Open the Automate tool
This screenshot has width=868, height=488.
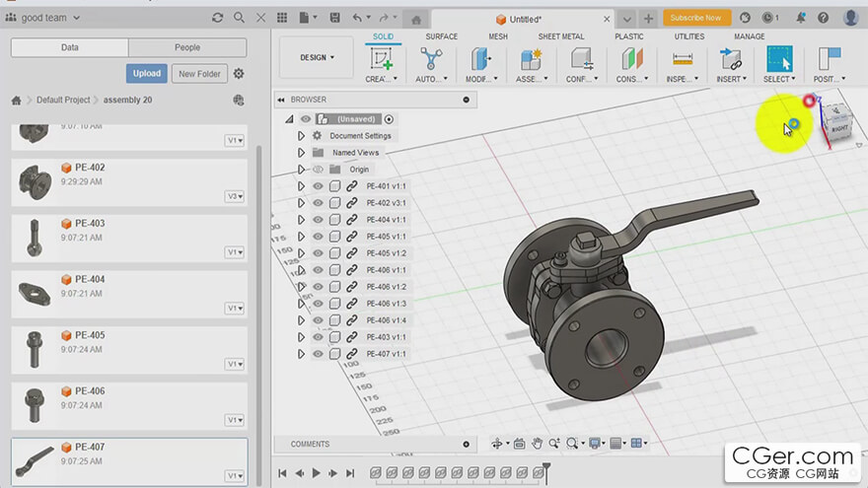[x=431, y=59]
